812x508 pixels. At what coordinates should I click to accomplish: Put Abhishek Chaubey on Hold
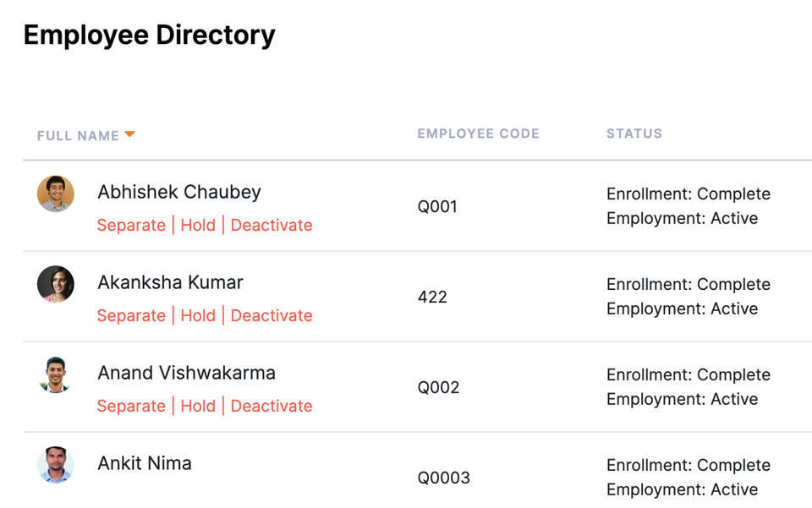[198, 225]
